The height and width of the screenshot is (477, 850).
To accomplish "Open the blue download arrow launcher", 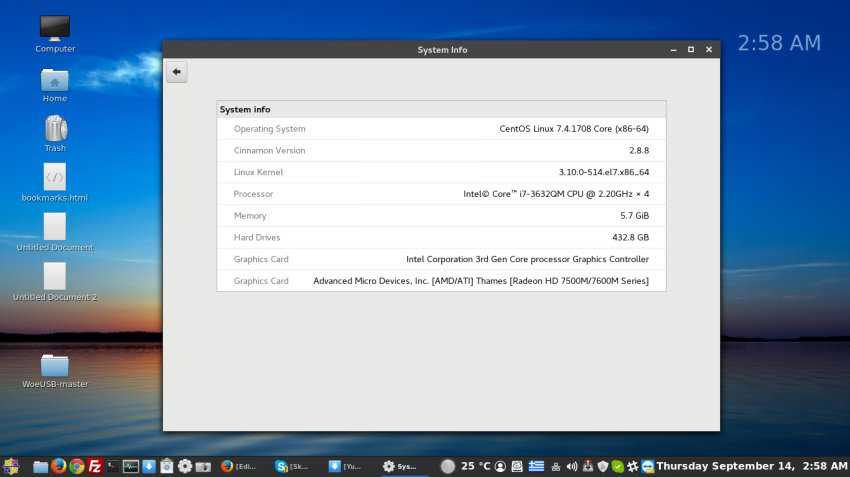I will click(149, 466).
